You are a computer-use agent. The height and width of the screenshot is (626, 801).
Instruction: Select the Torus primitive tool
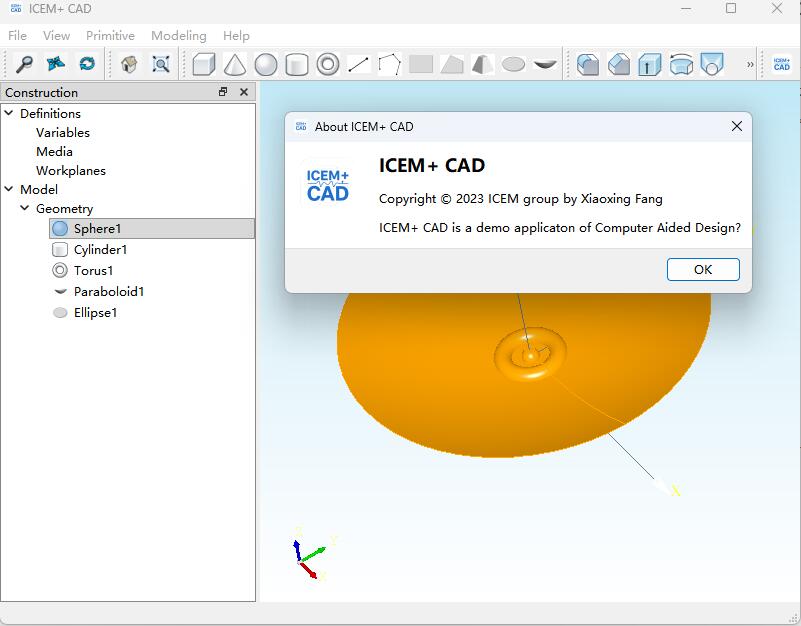click(x=327, y=63)
